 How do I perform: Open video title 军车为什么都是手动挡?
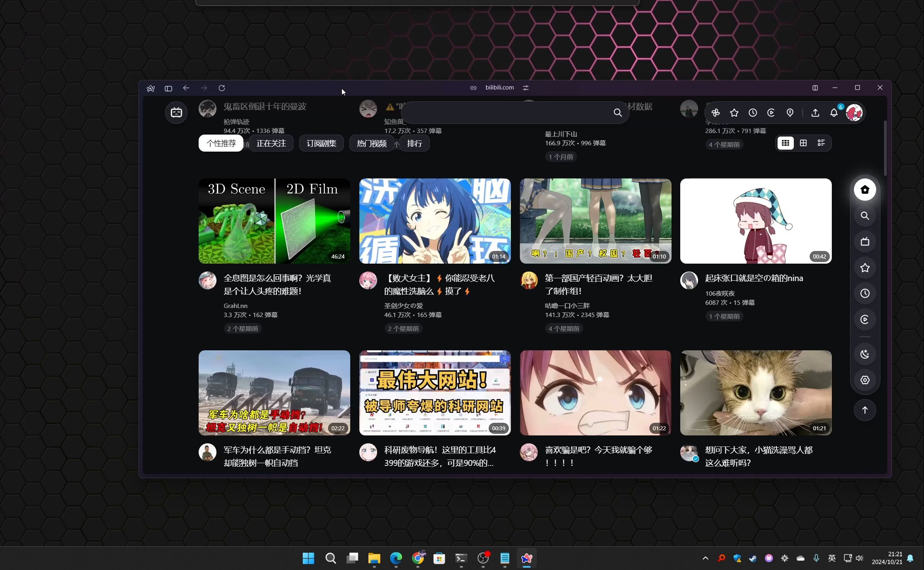(277, 456)
